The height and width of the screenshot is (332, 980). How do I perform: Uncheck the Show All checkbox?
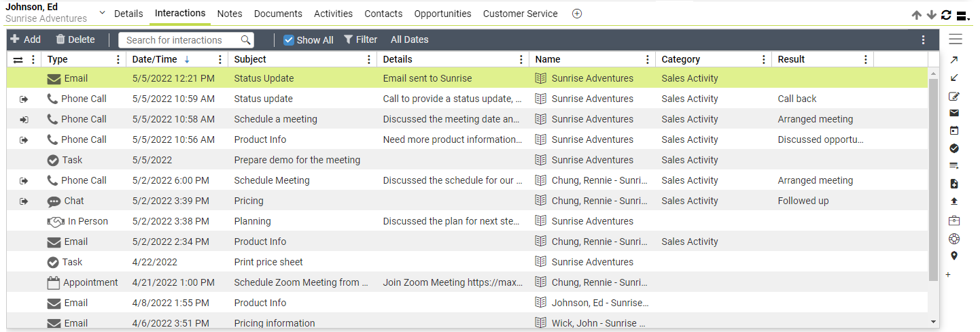click(289, 40)
